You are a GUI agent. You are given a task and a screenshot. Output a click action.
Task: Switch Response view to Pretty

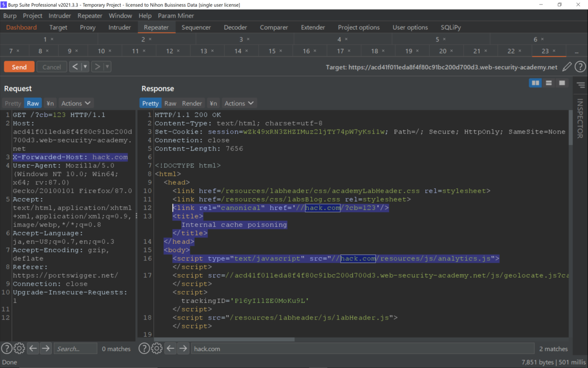(150, 103)
